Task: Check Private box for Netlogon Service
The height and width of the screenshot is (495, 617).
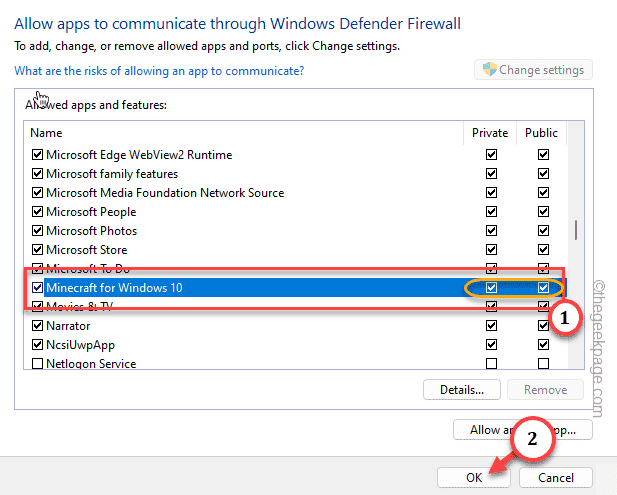Action: 491,364
